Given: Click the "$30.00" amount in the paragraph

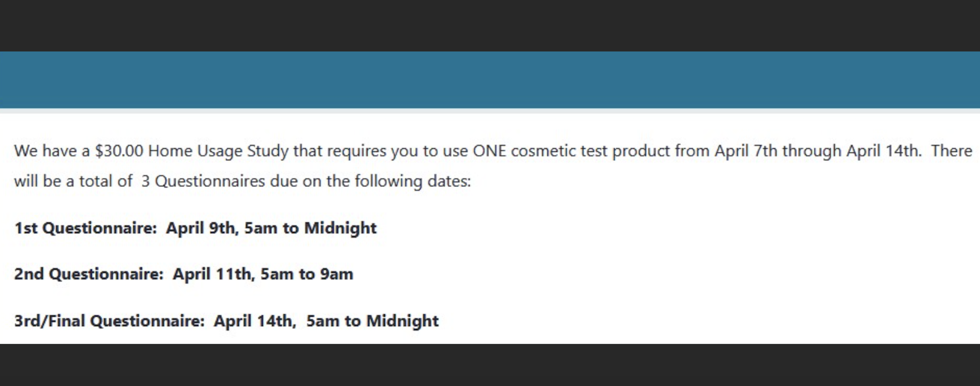Looking at the screenshot, I should (x=119, y=151).
